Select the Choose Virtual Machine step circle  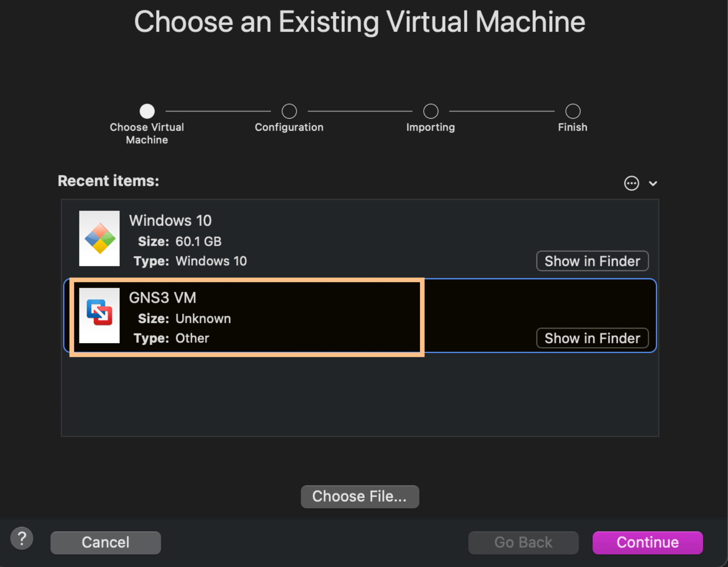[147, 110]
